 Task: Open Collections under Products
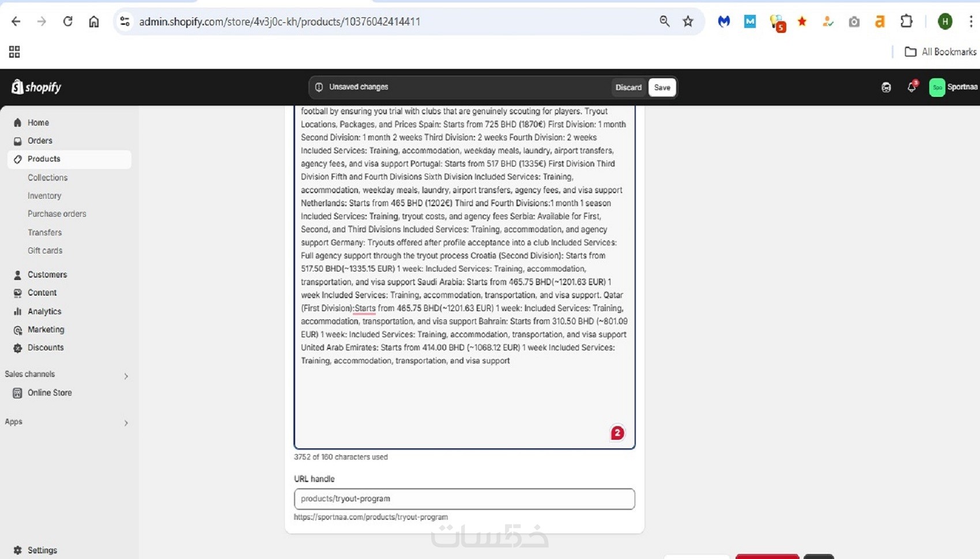pyautogui.click(x=47, y=177)
